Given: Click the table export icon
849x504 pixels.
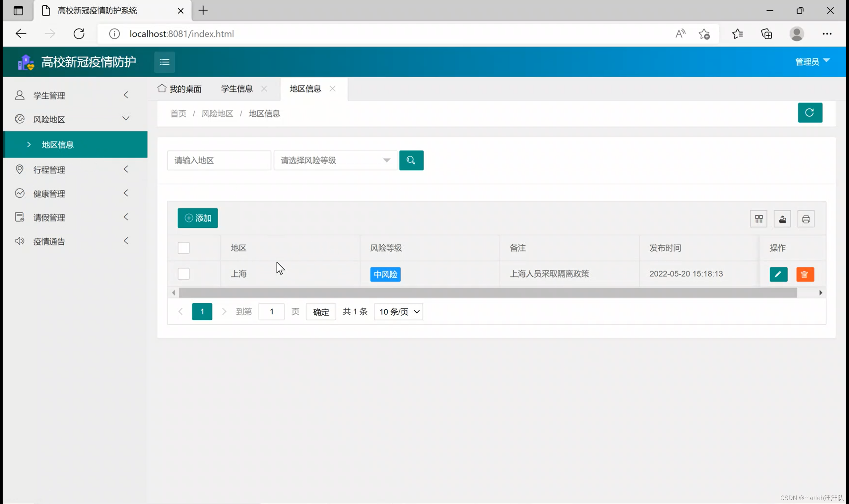Looking at the screenshot, I should coord(782,219).
